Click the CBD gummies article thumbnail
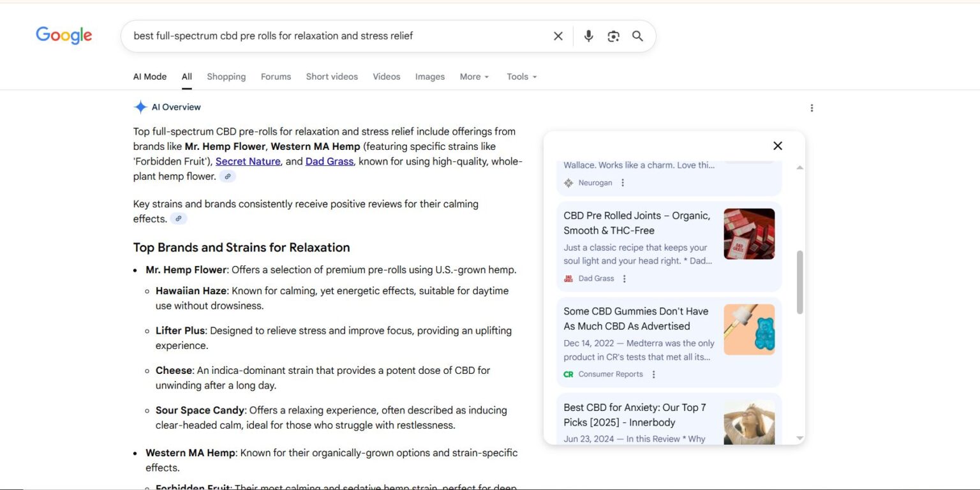 pyautogui.click(x=749, y=329)
